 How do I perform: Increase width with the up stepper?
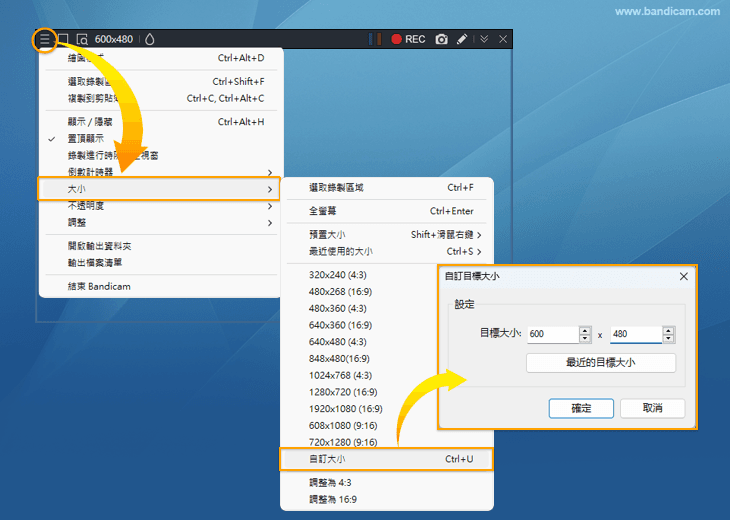coord(585,330)
